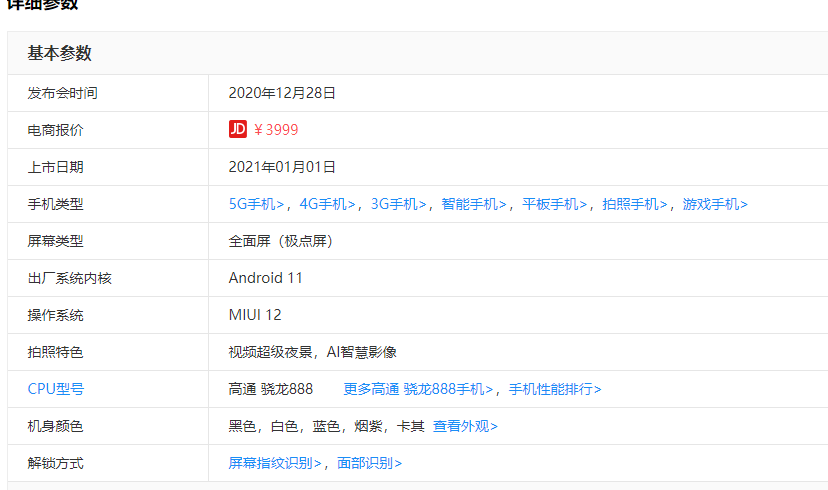Click the JD logo icon

[x=238, y=129]
